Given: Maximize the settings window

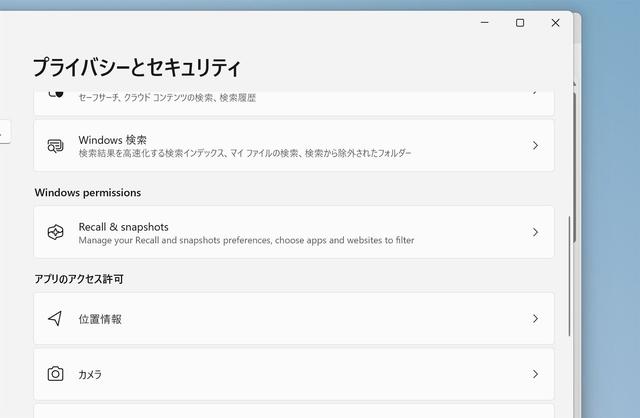Looking at the screenshot, I should coord(520,23).
